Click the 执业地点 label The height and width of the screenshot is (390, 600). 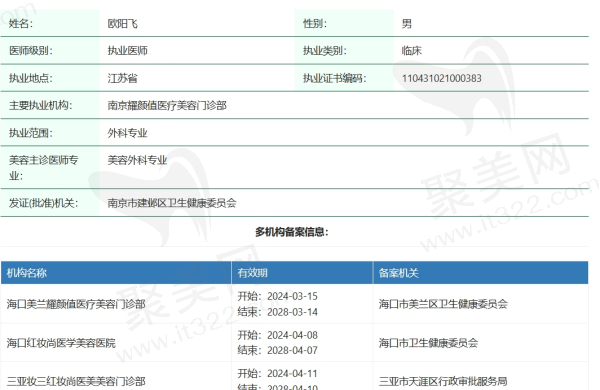[x=31, y=78]
